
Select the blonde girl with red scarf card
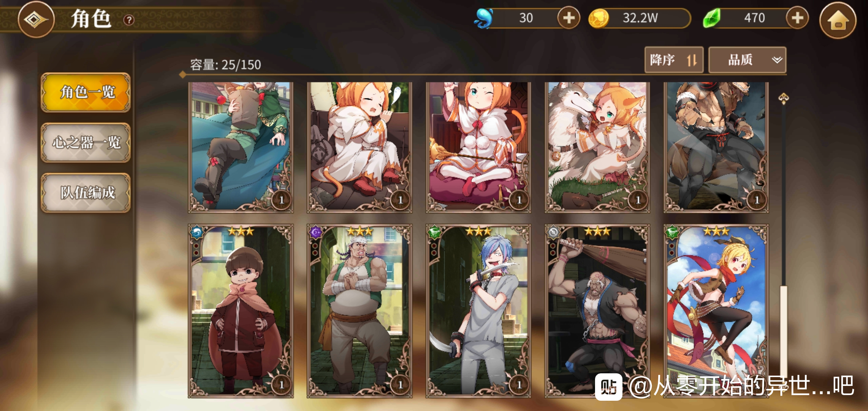point(716,311)
